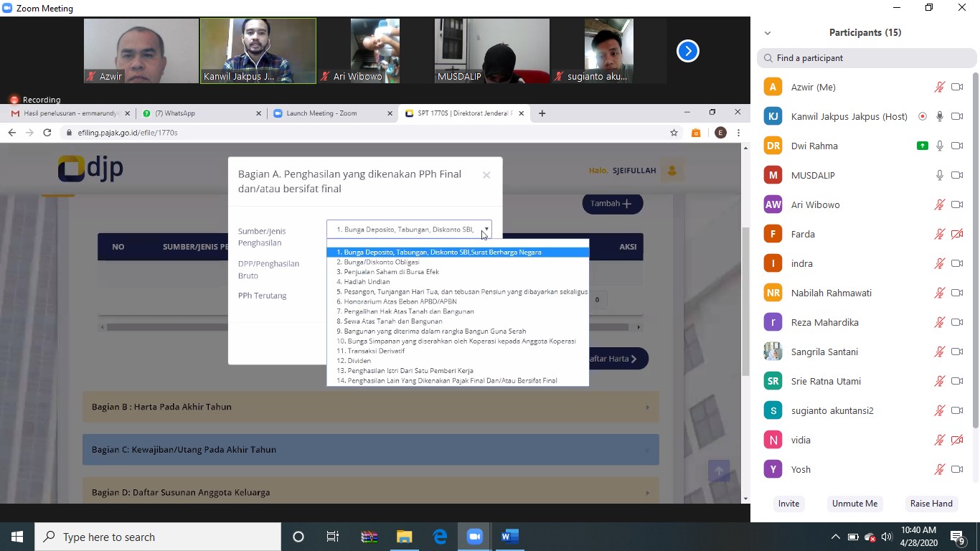Click the participants list vertical scrollbar
This screenshot has width=980, height=551.
(x=975, y=251)
